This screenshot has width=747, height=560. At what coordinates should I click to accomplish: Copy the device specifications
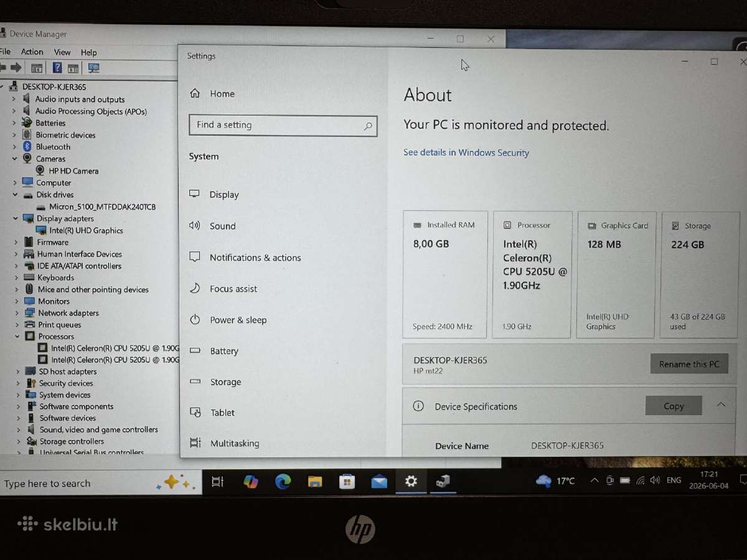point(674,406)
